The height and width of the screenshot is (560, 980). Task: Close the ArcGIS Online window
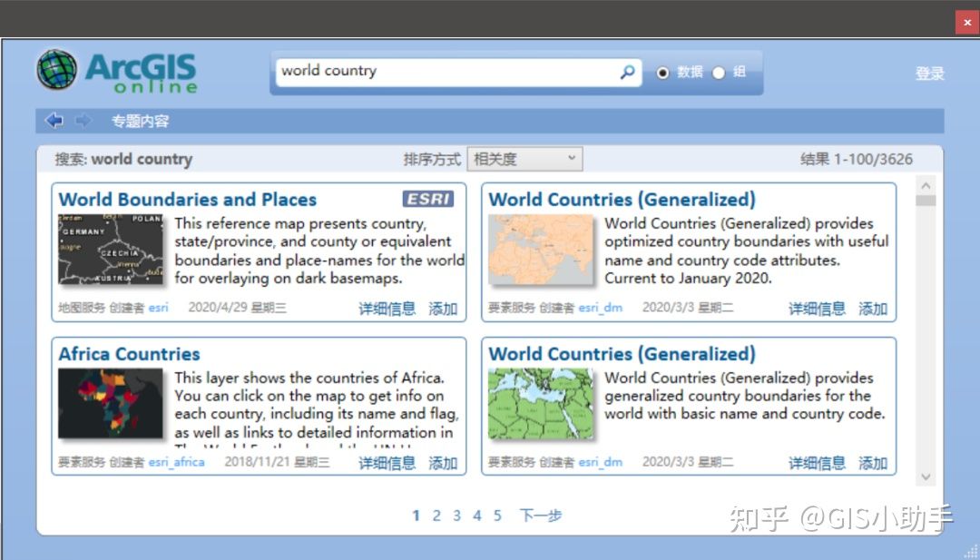click(x=967, y=23)
